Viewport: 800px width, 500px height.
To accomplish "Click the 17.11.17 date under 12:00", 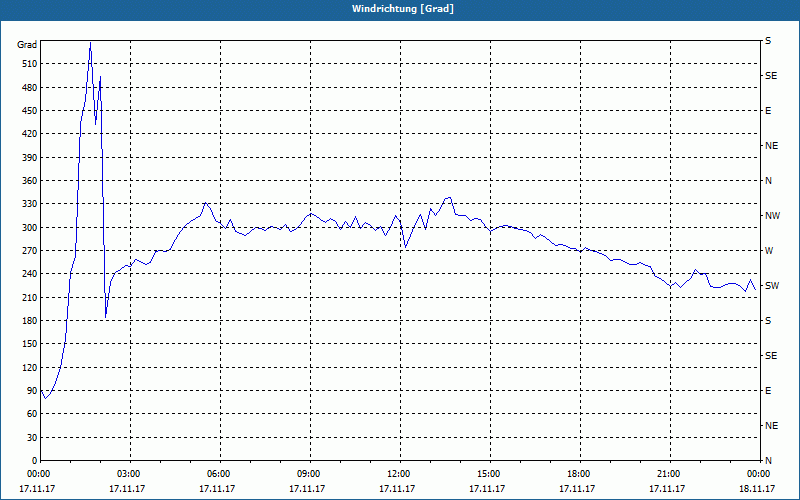I will click(x=397, y=488).
